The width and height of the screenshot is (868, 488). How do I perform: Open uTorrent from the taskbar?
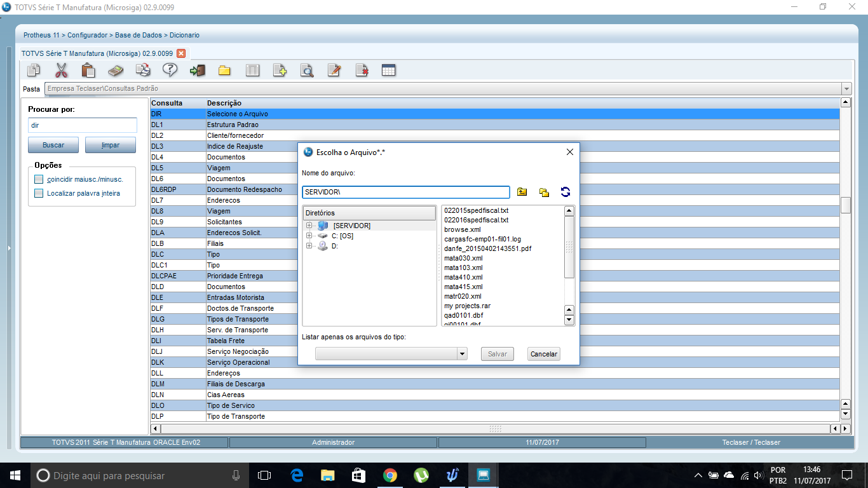421,475
